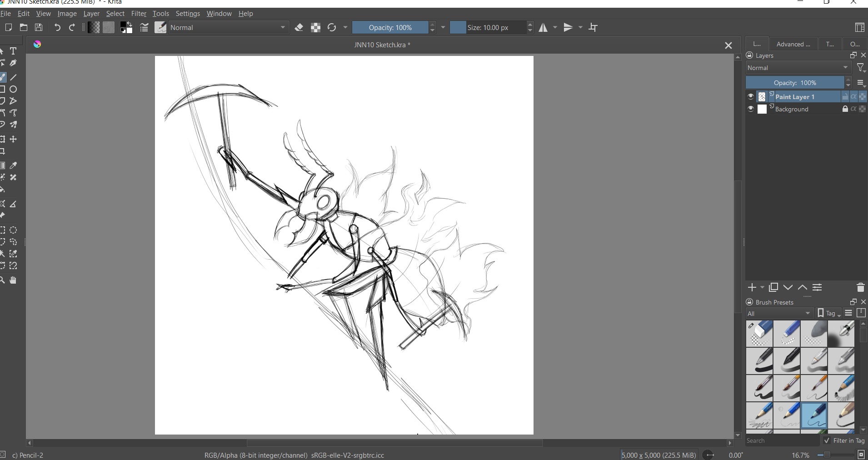Select the Freehand Selection lasso tool

pos(13,242)
